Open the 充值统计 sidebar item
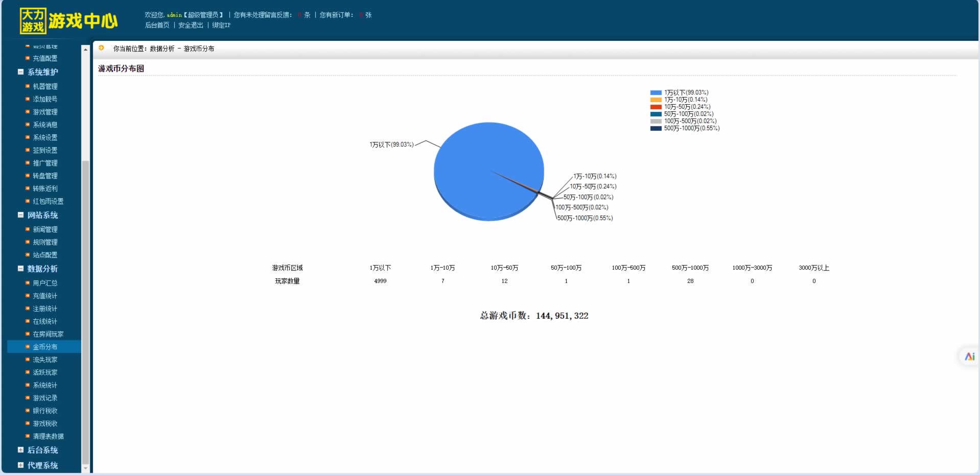The image size is (980, 475). (x=45, y=296)
